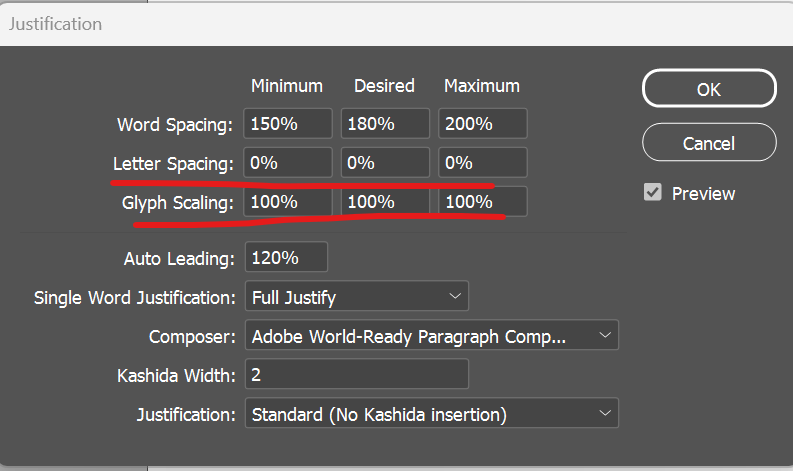Select the Letter Spacing Desired field
793x471 pixels.
click(x=385, y=163)
